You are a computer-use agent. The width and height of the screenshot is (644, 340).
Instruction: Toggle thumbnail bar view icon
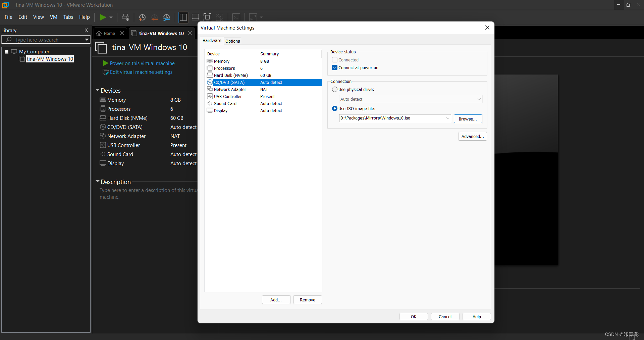(196, 17)
